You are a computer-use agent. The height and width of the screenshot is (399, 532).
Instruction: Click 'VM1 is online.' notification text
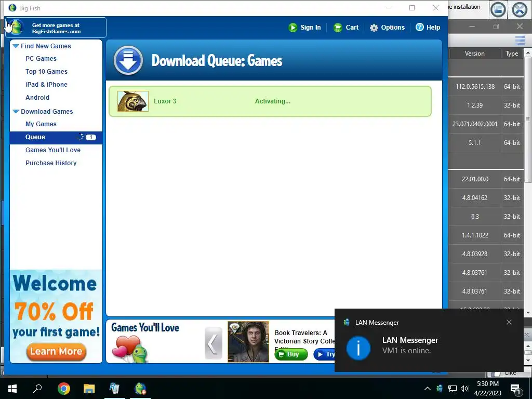[x=406, y=351]
